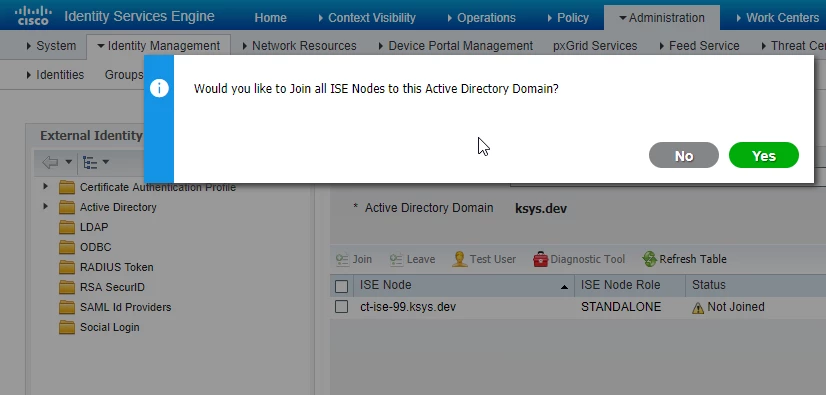Click Certificate Authentication Profile folder icon
This screenshot has height=395, width=826.
pyautogui.click(x=67, y=187)
